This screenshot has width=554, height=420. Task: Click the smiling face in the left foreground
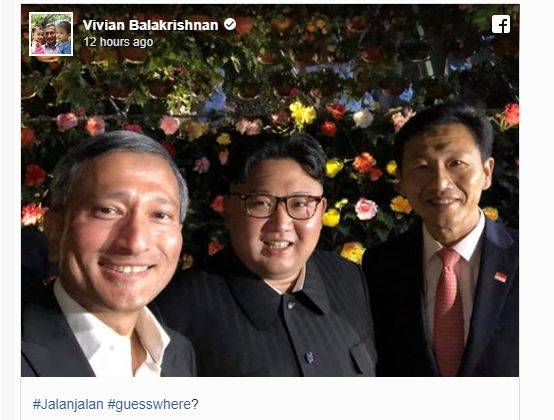click(118, 226)
